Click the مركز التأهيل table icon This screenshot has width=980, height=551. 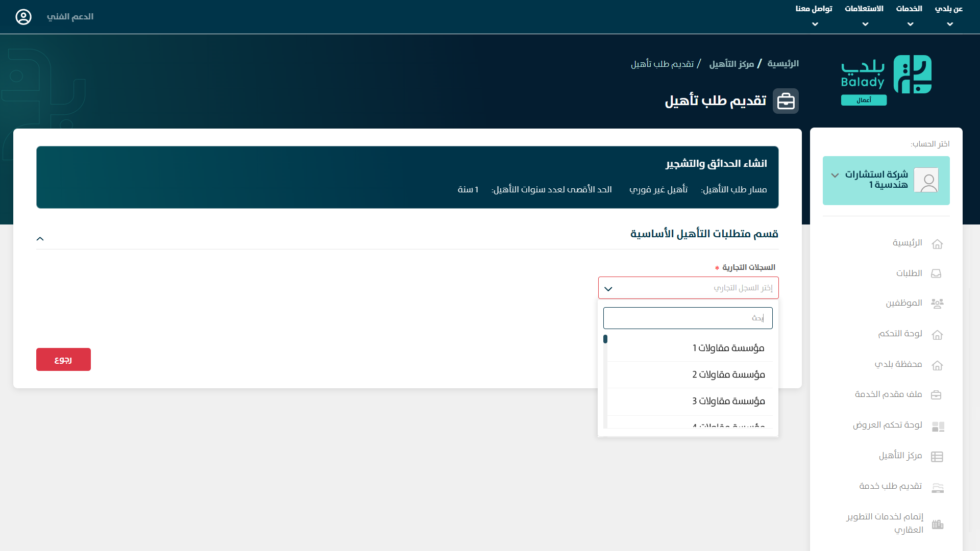[937, 456]
